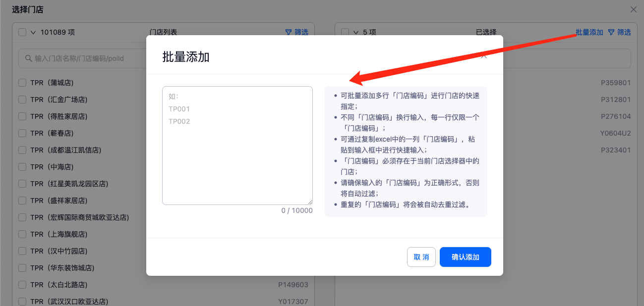Expand the chevron beside 5 项

click(x=356, y=32)
